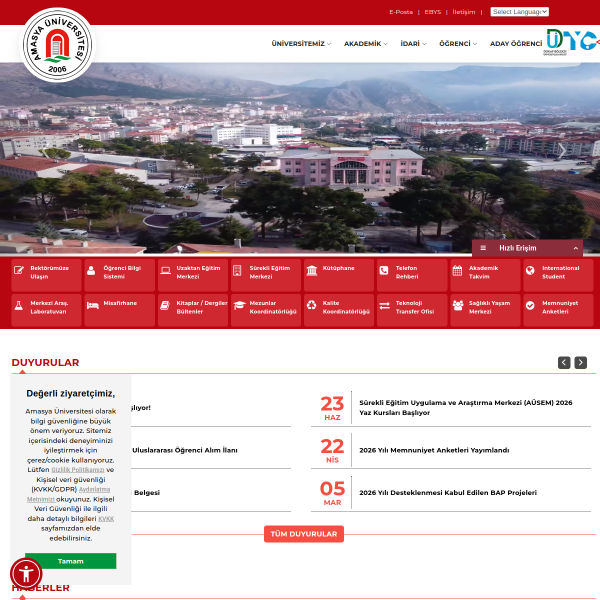Click the Memnuniyet Anketleri checkmark icon

click(x=530, y=305)
